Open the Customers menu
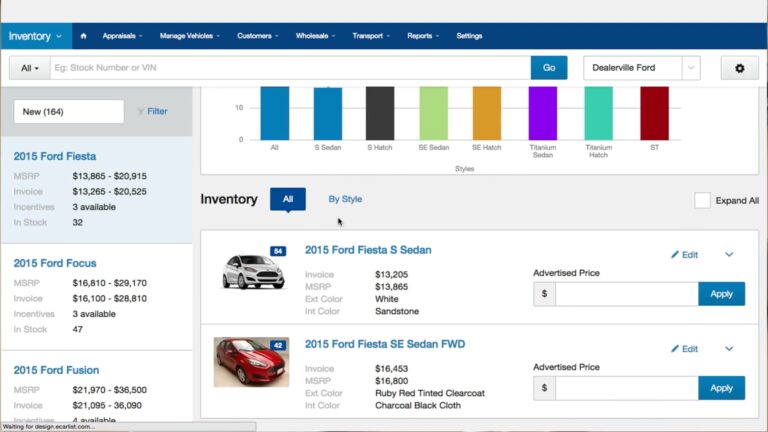This screenshot has height=432, width=768. click(258, 36)
